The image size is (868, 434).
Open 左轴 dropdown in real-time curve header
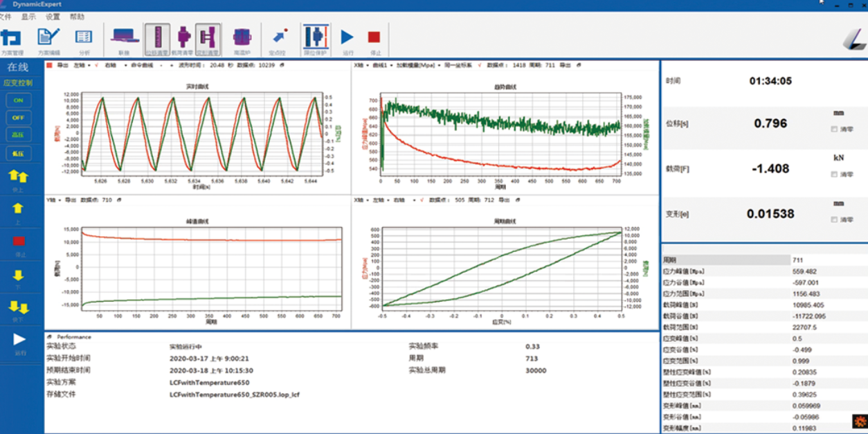coord(82,65)
